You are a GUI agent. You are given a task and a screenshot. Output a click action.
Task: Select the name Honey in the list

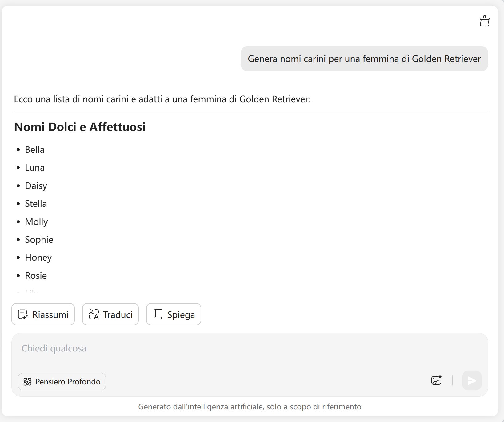38,258
